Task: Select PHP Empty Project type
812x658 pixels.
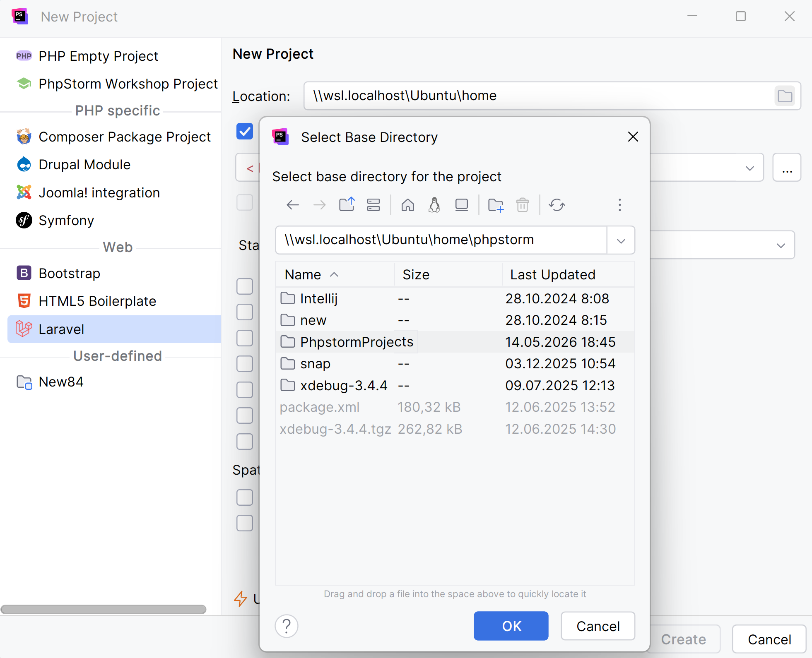Action: 110,56
